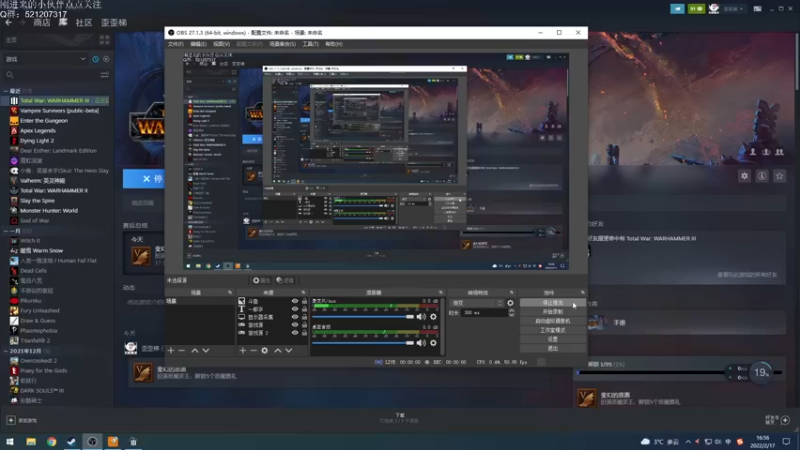Image resolution: width=800 pixels, height=450 pixels.
Task: Move source down in Sources panel
Action: [x=289, y=351]
